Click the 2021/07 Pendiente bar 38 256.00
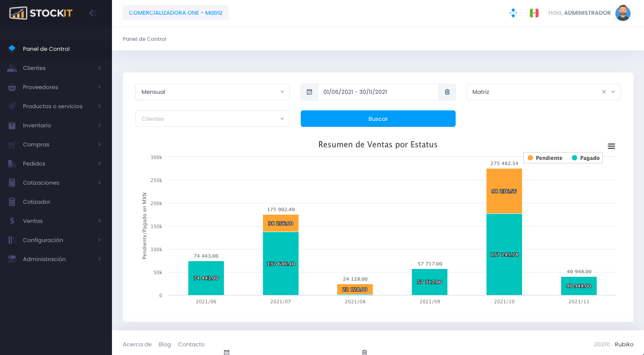 click(x=281, y=223)
